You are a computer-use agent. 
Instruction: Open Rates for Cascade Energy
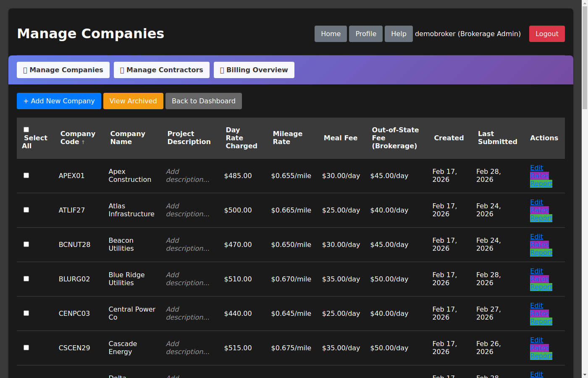pyautogui.click(x=539, y=348)
